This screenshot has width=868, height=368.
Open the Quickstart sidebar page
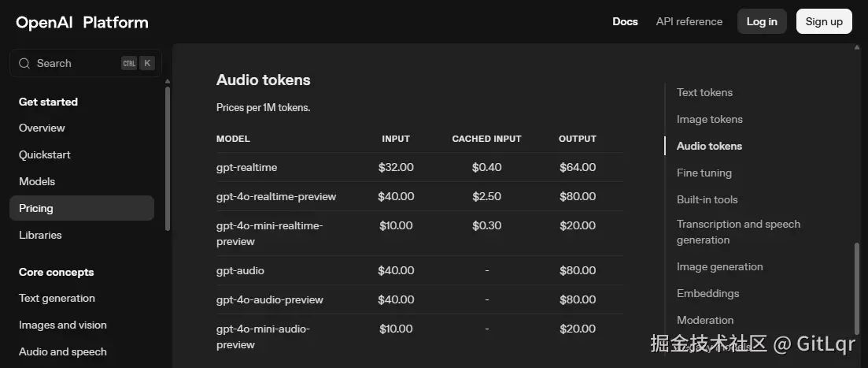pos(45,154)
